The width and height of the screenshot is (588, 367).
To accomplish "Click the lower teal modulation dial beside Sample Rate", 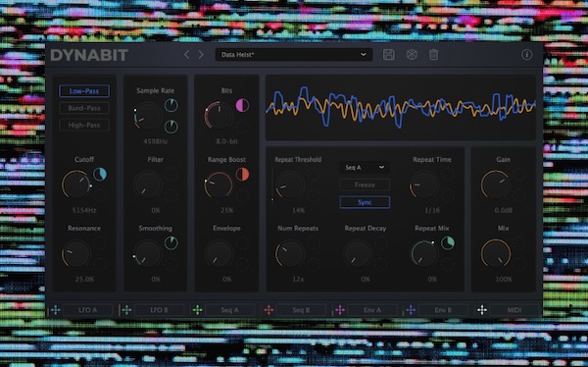I will click(171, 127).
